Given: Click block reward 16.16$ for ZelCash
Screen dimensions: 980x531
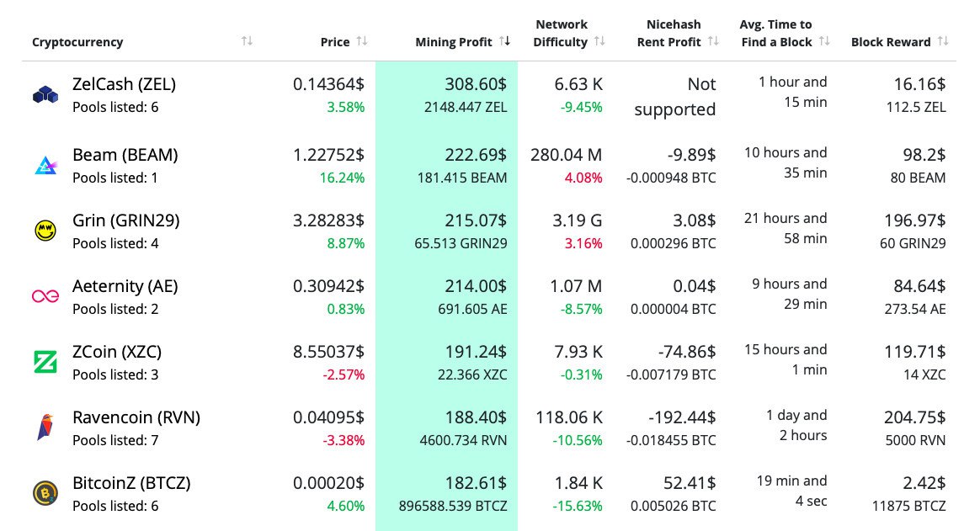Looking at the screenshot, I should pyautogui.click(x=919, y=84).
